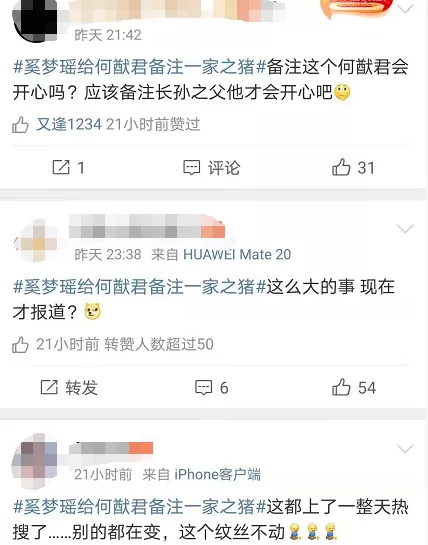Open hashtag topic in second post
This screenshot has height=545, width=428.
[139, 287]
